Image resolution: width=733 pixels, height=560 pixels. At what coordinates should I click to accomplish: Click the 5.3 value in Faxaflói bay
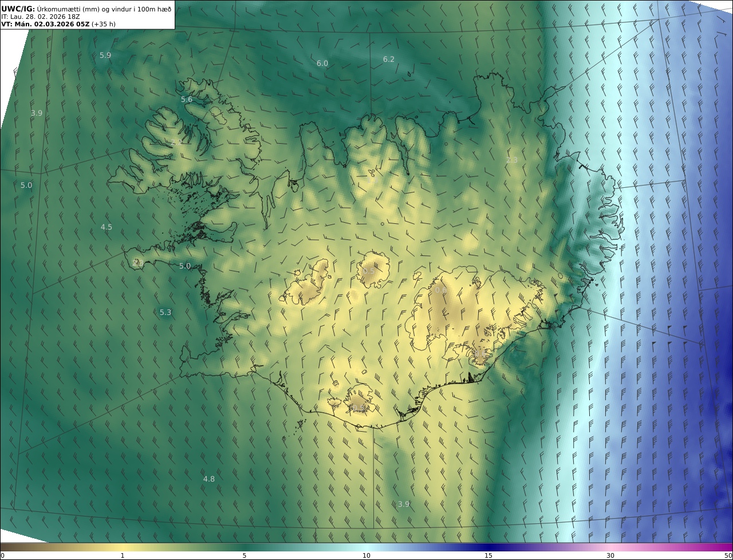165,313
